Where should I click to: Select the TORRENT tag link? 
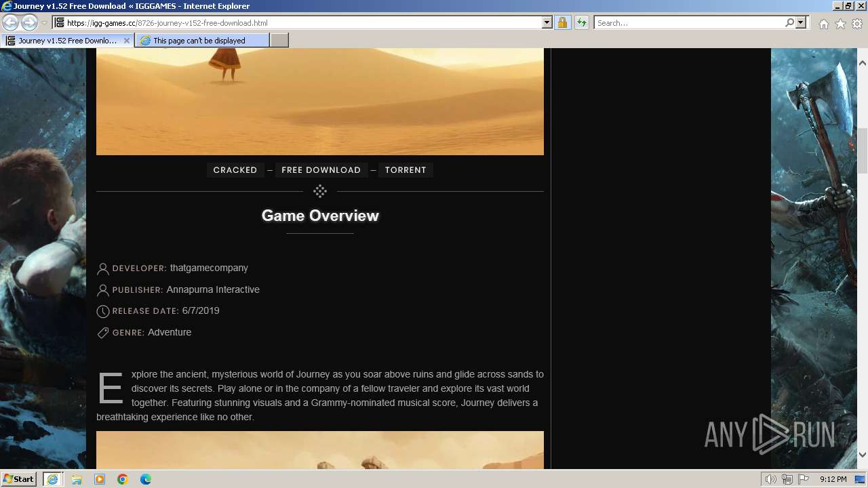click(406, 170)
